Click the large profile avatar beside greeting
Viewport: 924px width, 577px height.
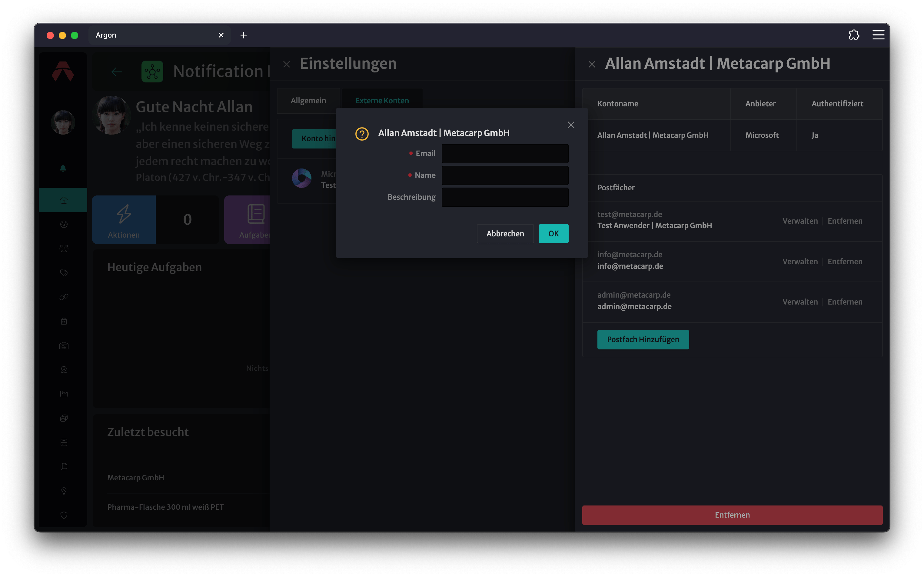tap(111, 115)
